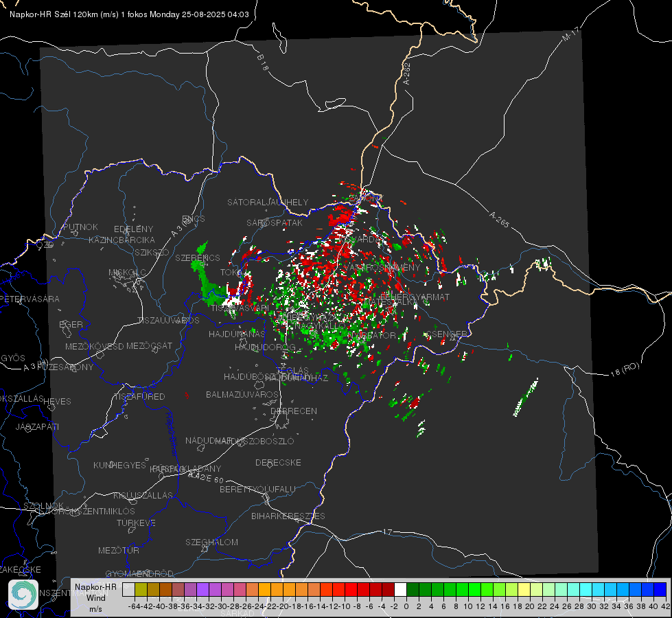This screenshot has width=672, height=618.
Task: Click the DEBRECEN city label
Action: (294, 411)
